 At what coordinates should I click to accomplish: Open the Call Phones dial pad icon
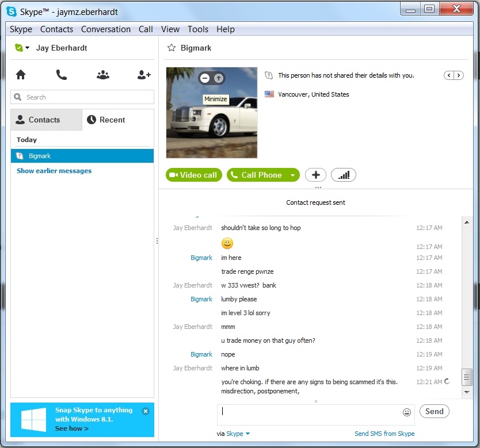(62, 75)
